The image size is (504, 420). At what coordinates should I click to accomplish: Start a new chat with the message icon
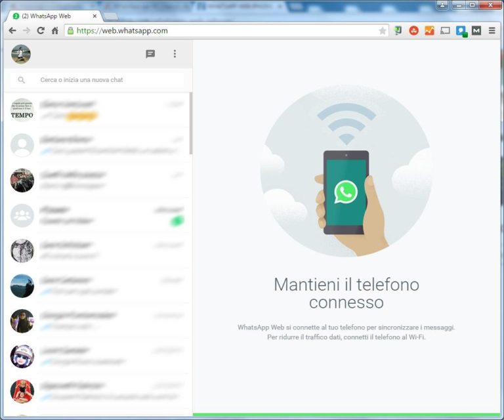(x=150, y=54)
